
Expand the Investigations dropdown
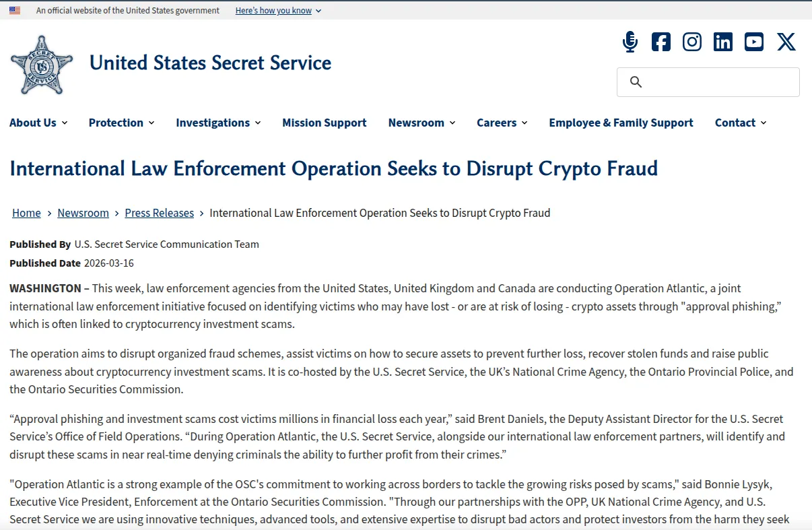coord(218,123)
